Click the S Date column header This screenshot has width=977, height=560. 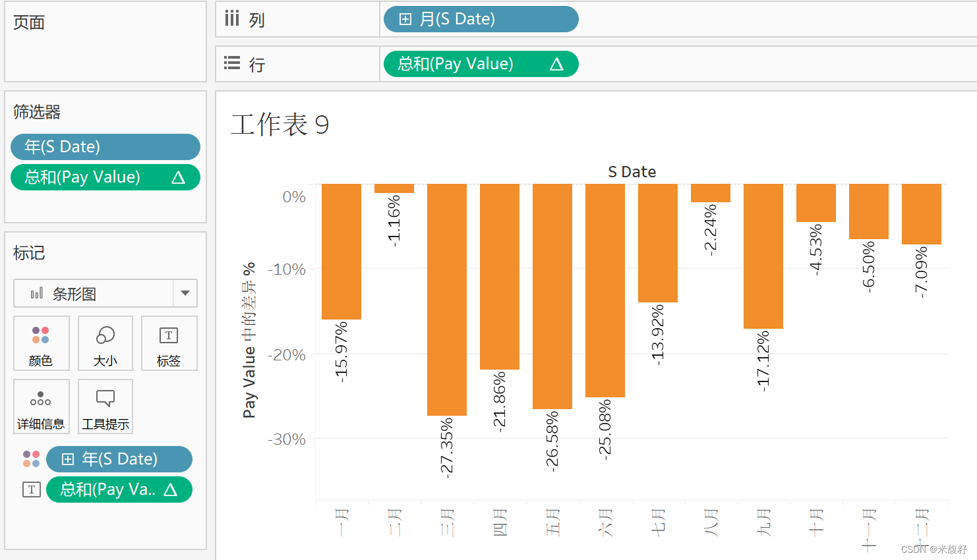pyautogui.click(x=632, y=172)
